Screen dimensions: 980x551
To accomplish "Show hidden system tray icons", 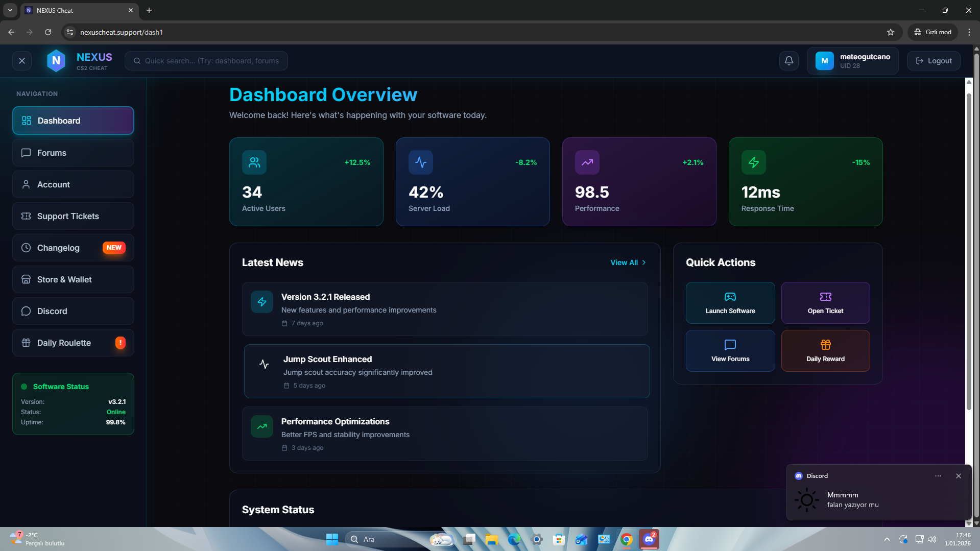I will click(x=887, y=539).
